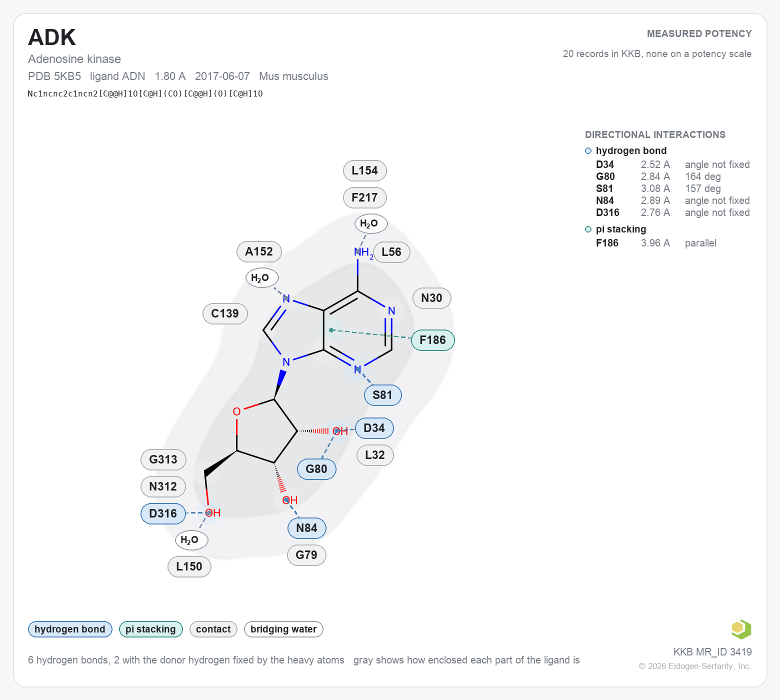
Task: Click contact residue L154
Action: tap(364, 170)
